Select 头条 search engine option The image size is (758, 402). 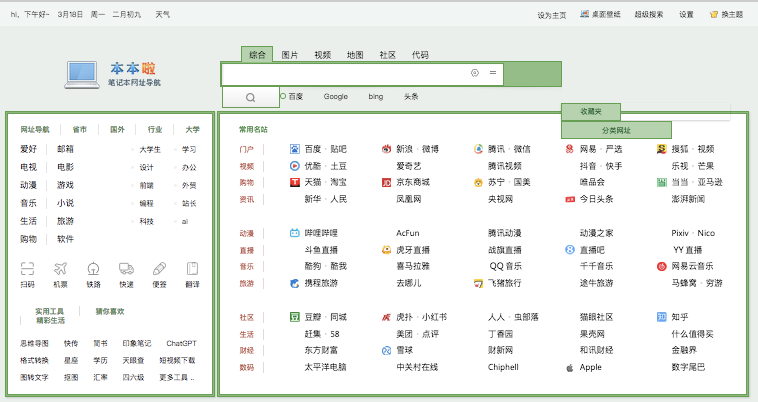(x=411, y=97)
